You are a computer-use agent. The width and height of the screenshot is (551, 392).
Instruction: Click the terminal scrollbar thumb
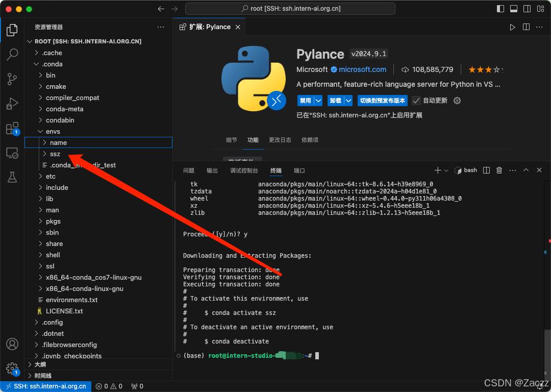tap(547, 355)
